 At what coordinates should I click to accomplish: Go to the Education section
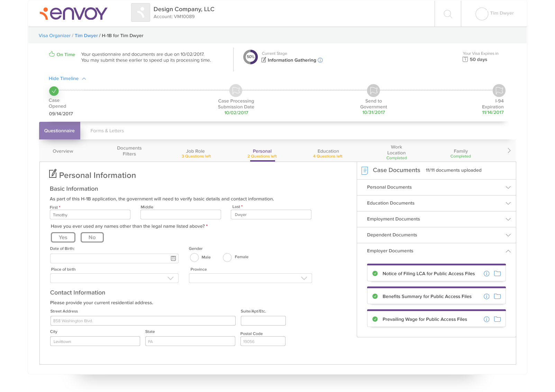pos(328,154)
